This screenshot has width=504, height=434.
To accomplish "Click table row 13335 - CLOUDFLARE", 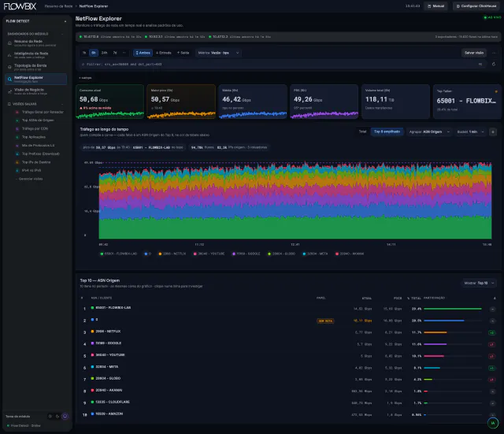I will [x=288, y=402].
